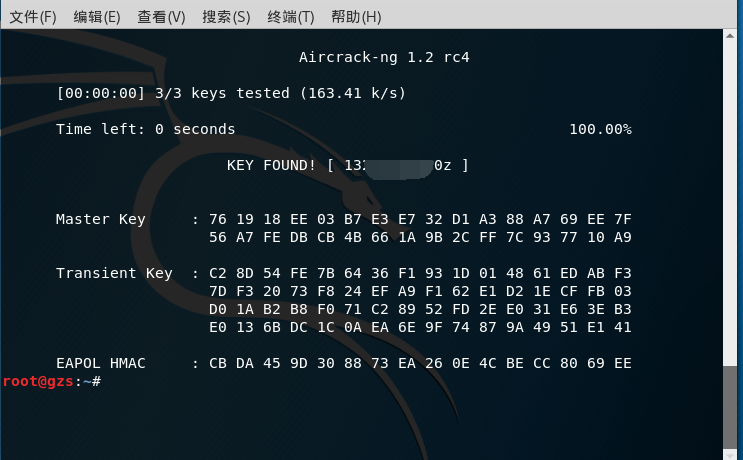Click the vertical scrollbar thumb
Viewport: 743px width, 460px height.
tap(730, 406)
